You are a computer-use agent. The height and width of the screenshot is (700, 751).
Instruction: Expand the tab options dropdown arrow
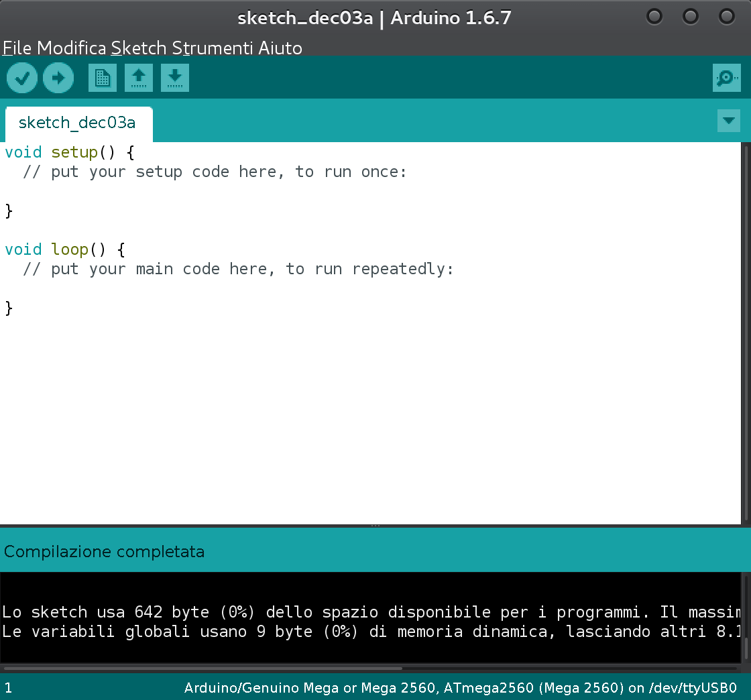(729, 121)
